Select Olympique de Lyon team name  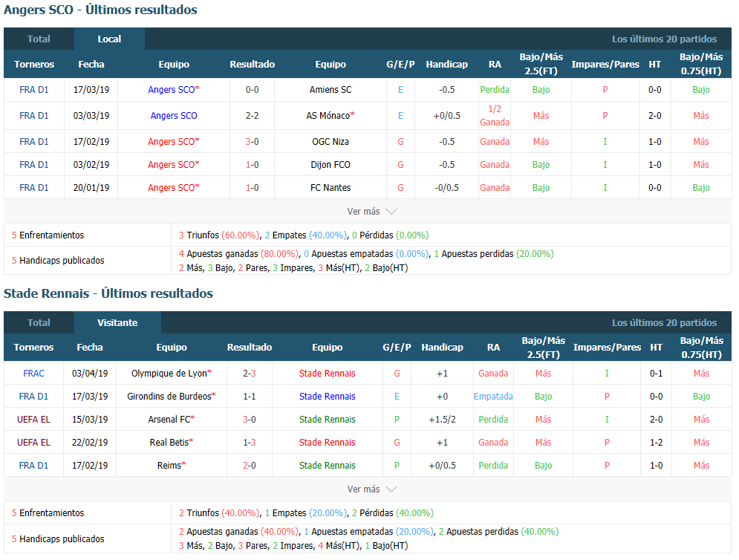172,374
